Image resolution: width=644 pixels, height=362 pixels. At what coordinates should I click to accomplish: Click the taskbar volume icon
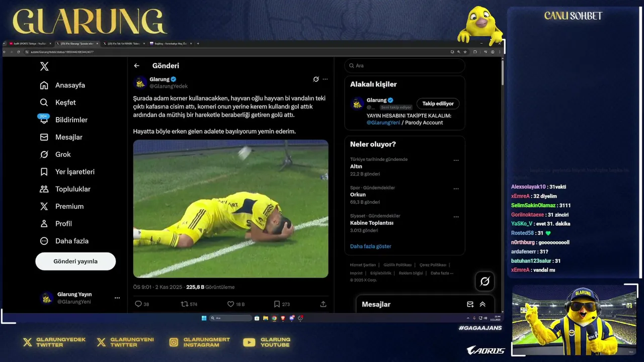486,318
